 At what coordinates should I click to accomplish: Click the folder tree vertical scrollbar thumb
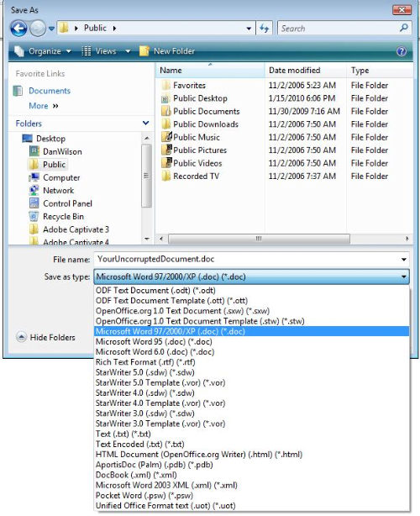point(147,176)
